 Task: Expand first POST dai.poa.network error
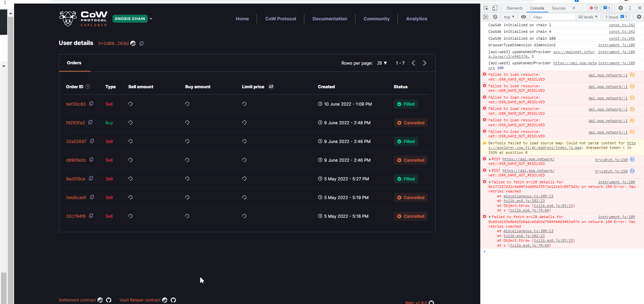[490, 159]
